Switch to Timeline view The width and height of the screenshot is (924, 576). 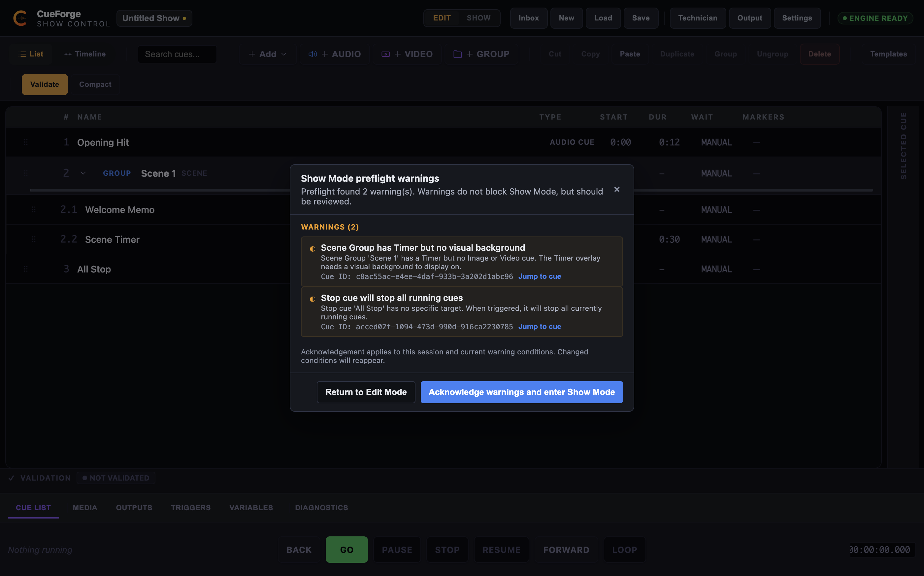[x=85, y=54]
